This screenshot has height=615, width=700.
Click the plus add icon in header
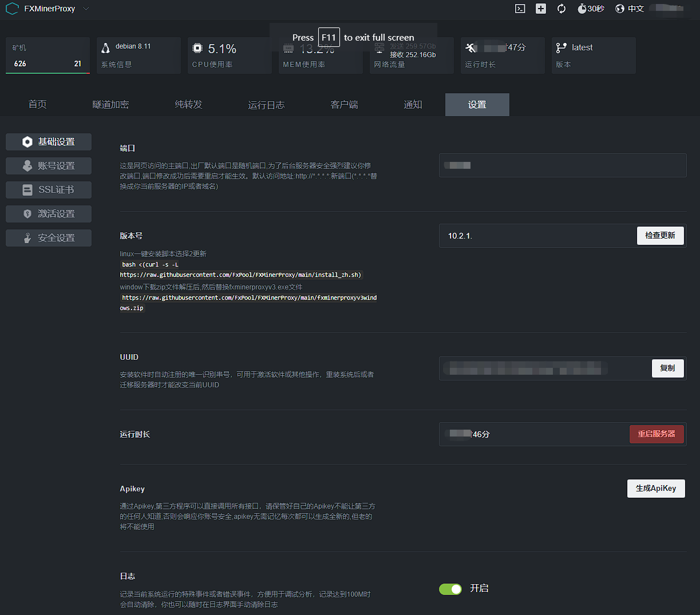(541, 9)
